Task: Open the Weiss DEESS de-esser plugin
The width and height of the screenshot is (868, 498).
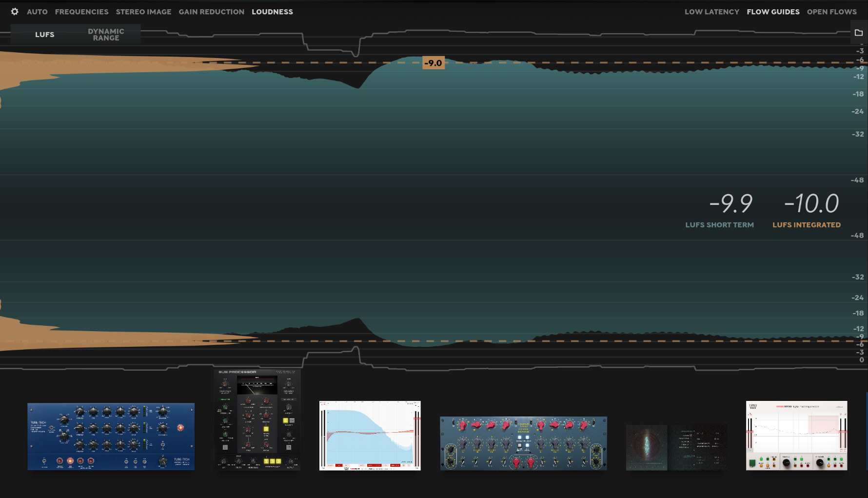Action: pos(796,434)
